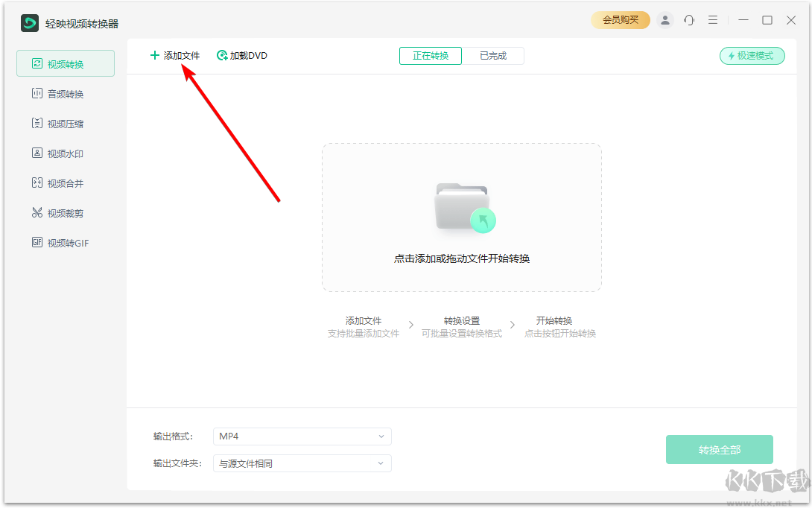
Task: Select the 视频裁剪 trim tool
Action: (x=66, y=212)
